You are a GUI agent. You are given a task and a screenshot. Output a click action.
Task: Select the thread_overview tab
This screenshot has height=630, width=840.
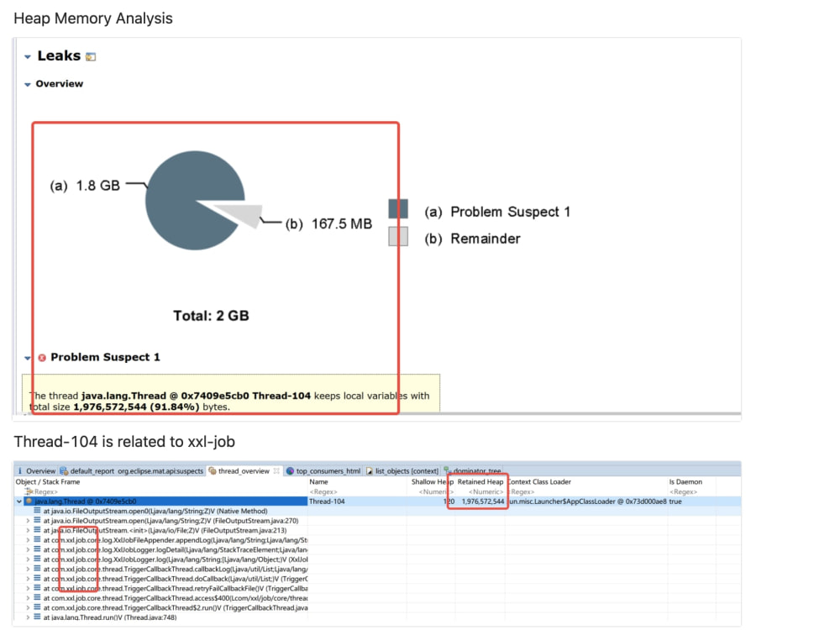pyautogui.click(x=244, y=471)
